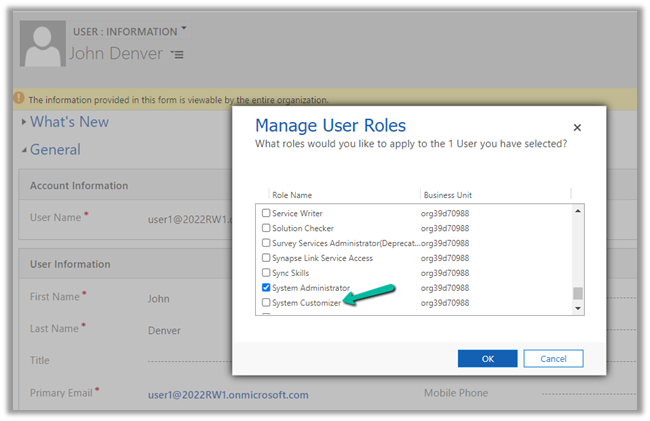Click the role list scroll down arrow
This screenshot has height=421, width=650.
tap(577, 309)
